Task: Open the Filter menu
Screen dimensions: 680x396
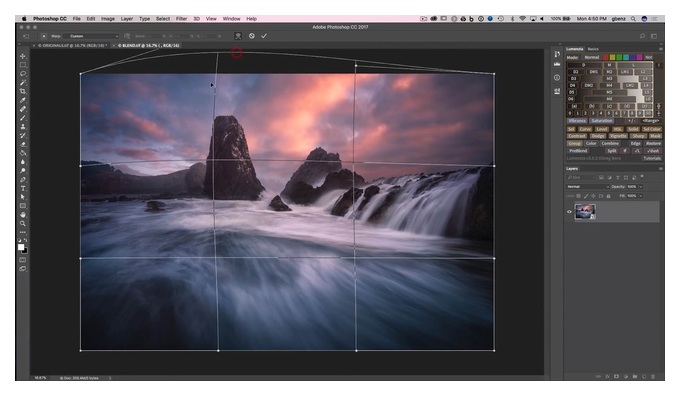Action: click(x=181, y=19)
